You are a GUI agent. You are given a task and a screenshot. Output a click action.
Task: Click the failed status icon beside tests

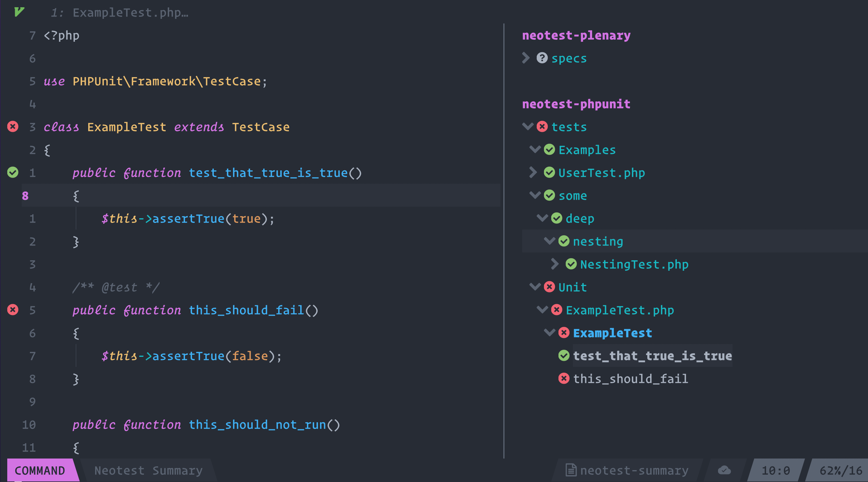[542, 127]
